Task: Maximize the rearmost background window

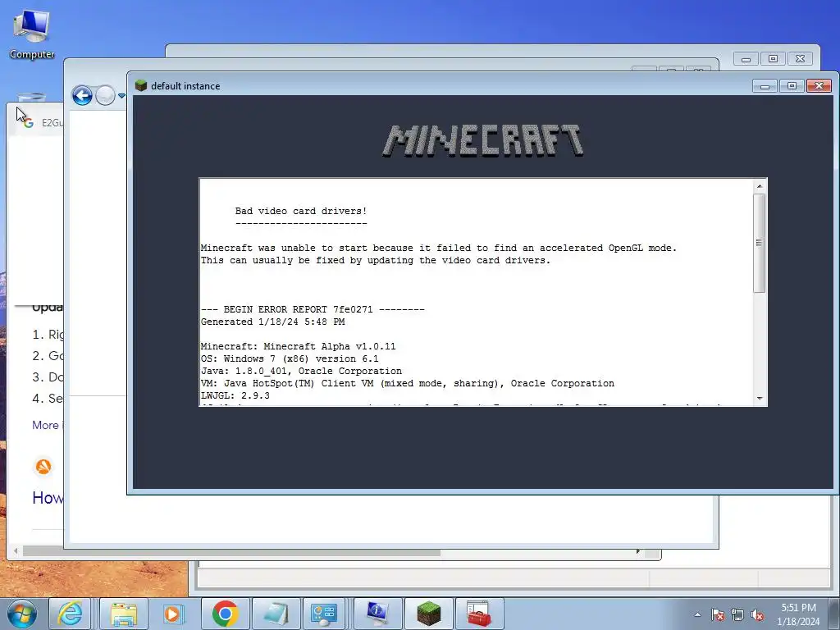Action: point(773,58)
